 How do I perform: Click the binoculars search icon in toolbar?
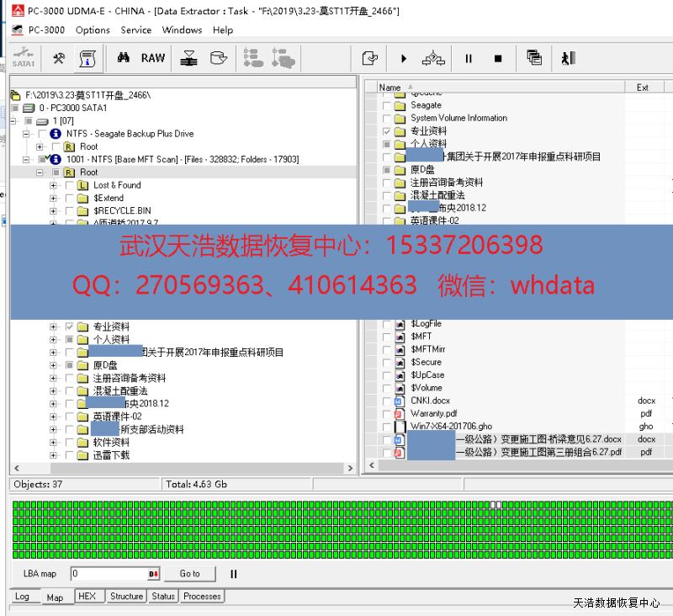(123, 58)
